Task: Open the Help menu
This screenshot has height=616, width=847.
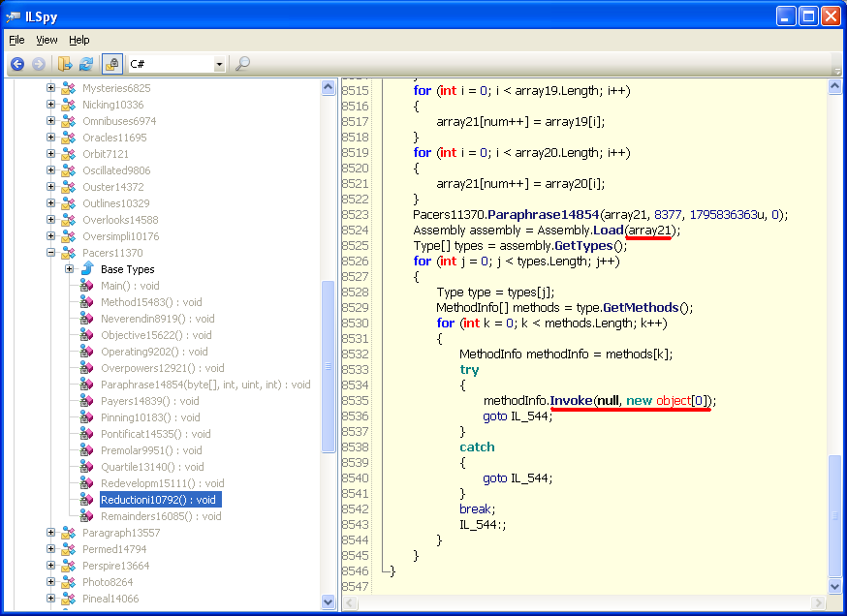Action: point(78,40)
